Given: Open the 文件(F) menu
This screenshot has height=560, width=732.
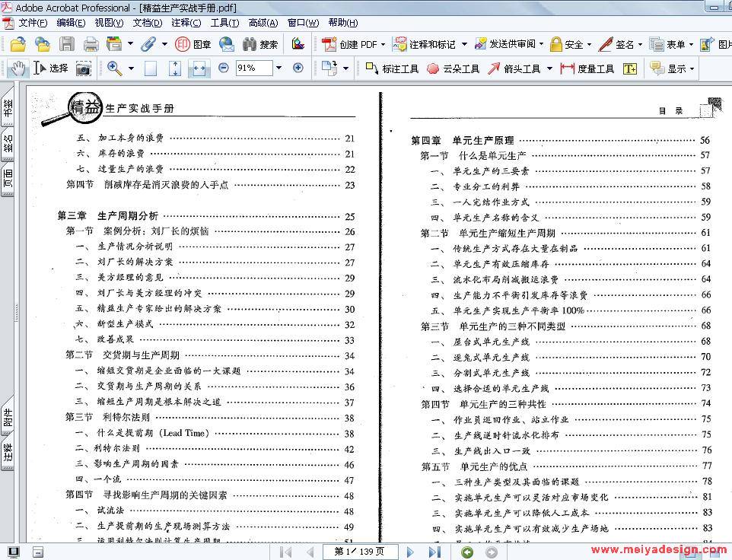Looking at the screenshot, I should coord(33,22).
